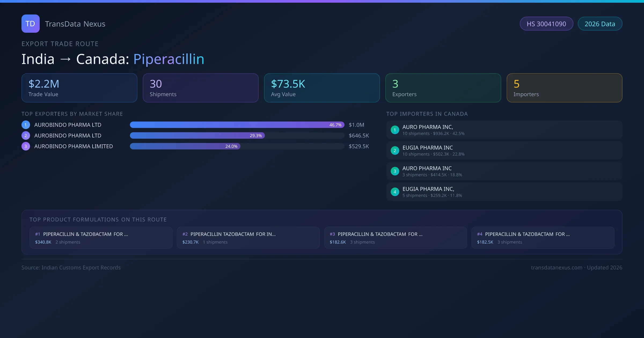Click importer rank 4 green badge
This screenshot has height=338, width=644.
point(395,192)
